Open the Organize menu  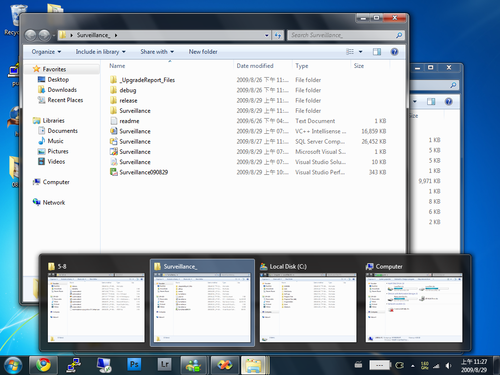pyautogui.click(x=46, y=52)
